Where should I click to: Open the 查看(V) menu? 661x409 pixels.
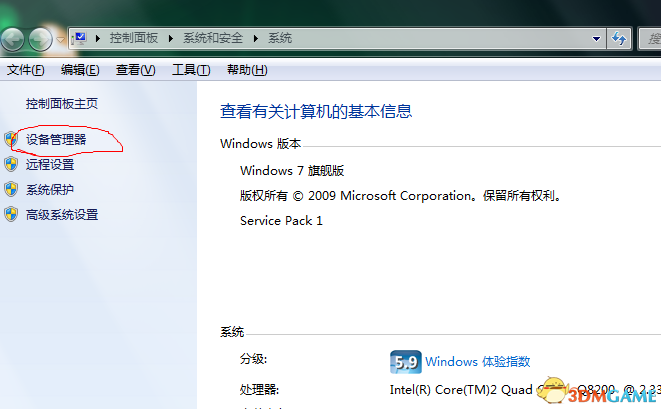[136, 70]
